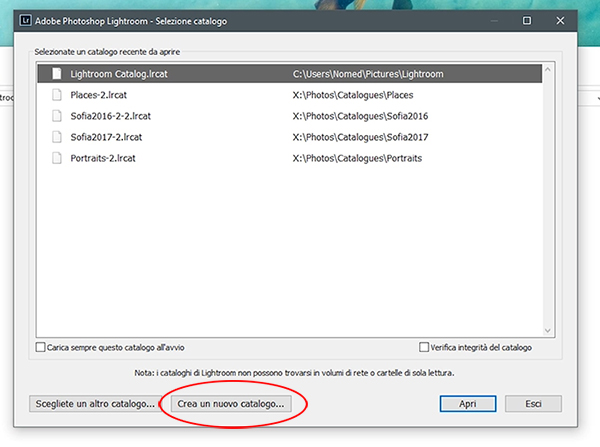Click the file icon beside Sofia2017-2.lrcat
This screenshot has width=600, height=447.
tap(57, 137)
